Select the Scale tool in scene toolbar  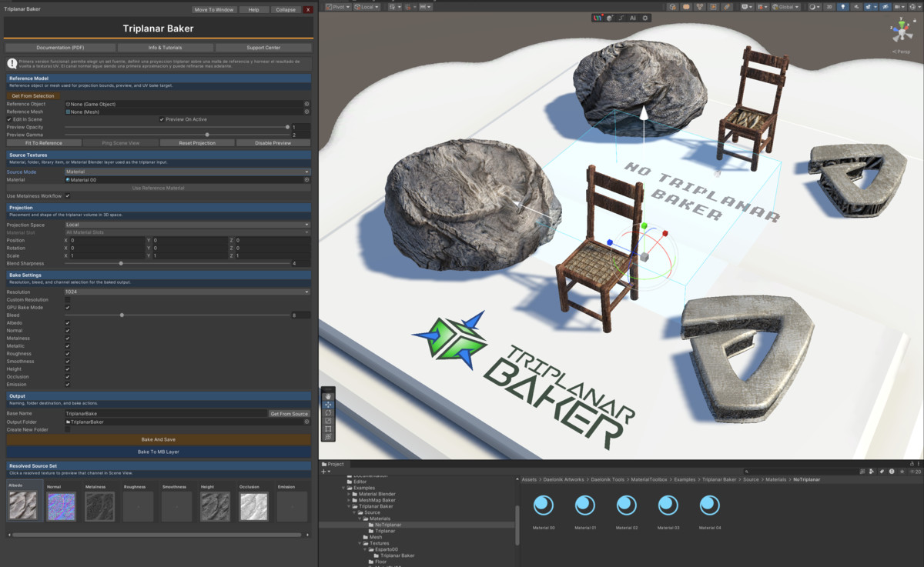click(329, 420)
